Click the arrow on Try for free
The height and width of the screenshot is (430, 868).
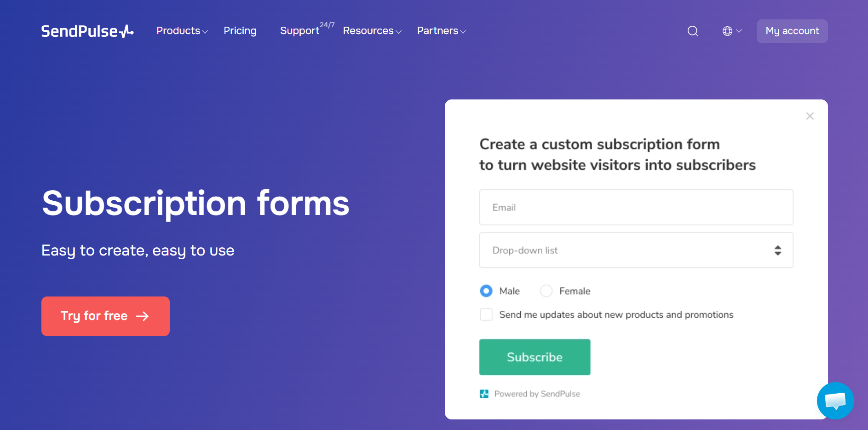coord(143,316)
